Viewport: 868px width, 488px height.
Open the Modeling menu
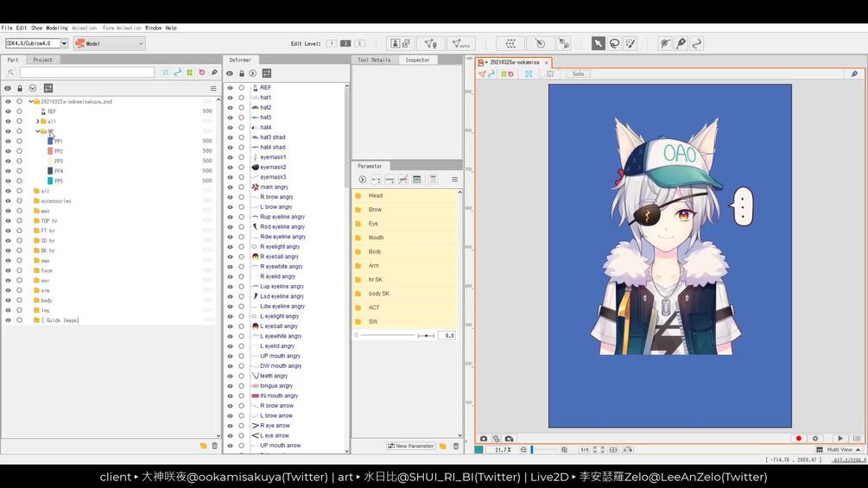pyautogui.click(x=56, y=28)
